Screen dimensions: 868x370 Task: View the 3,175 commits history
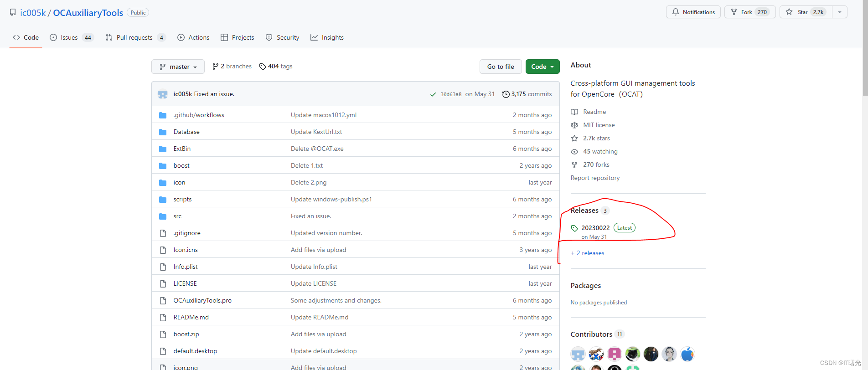[x=527, y=94]
